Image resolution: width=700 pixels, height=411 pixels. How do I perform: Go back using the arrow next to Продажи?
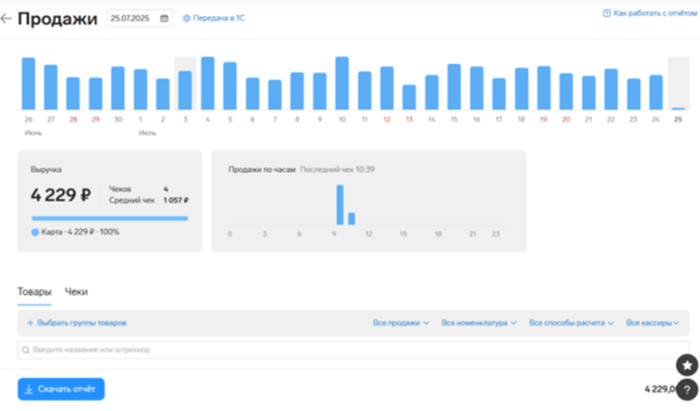pyautogui.click(x=6, y=18)
